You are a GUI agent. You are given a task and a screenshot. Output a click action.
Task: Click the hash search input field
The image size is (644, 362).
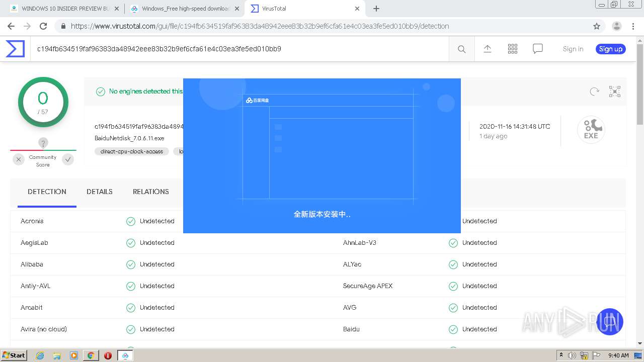tap(239, 49)
